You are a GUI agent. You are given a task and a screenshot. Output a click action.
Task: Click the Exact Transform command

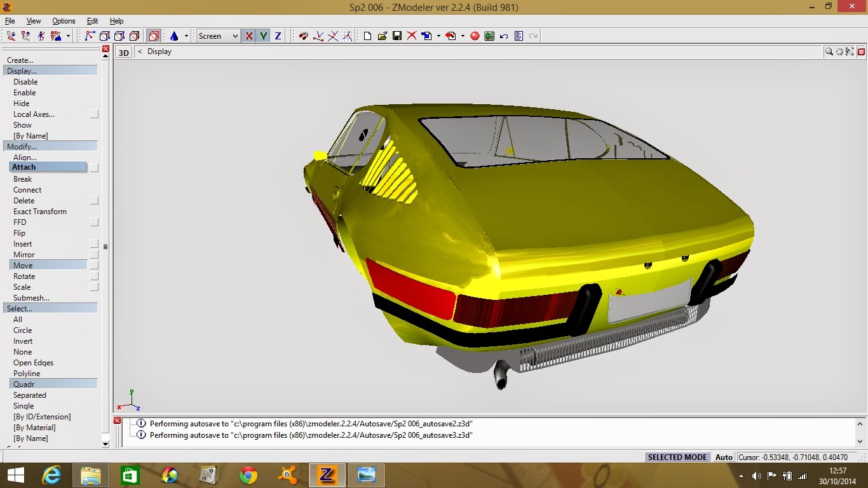pos(40,212)
